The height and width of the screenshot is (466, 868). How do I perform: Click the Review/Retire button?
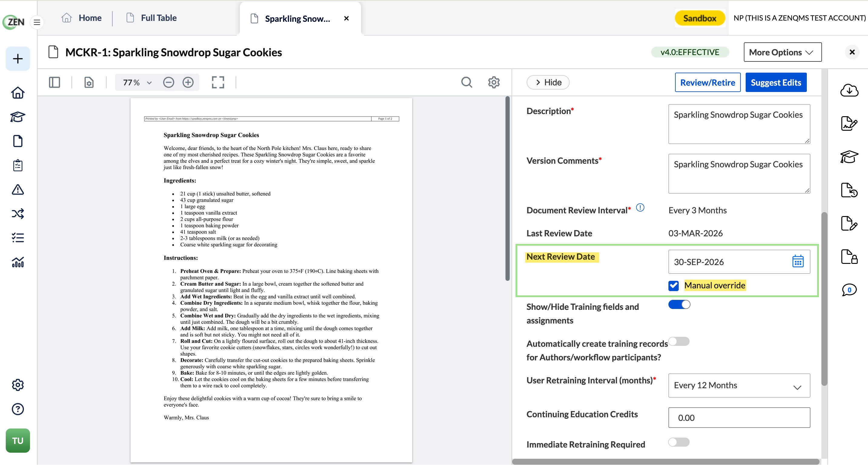tap(707, 82)
